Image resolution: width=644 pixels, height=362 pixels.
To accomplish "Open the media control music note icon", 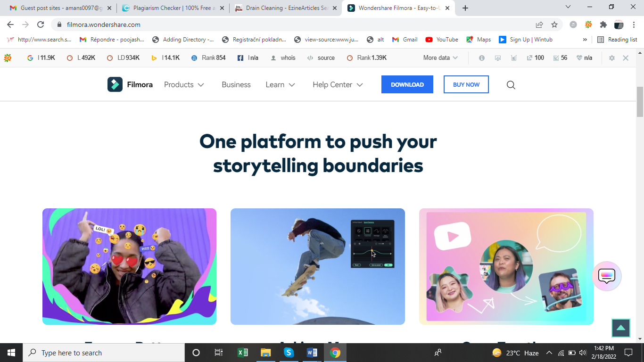I will (x=573, y=25).
